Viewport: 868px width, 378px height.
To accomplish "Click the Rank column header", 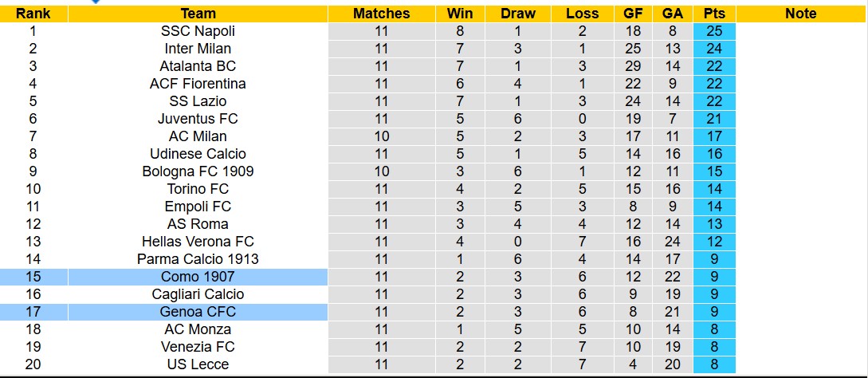I will 33,14.
